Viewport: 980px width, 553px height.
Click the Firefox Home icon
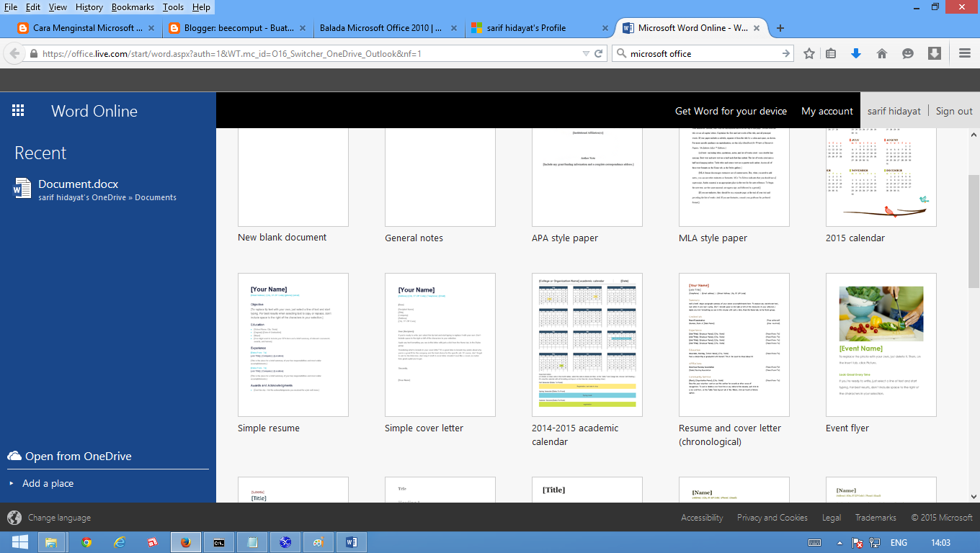pos(882,53)
